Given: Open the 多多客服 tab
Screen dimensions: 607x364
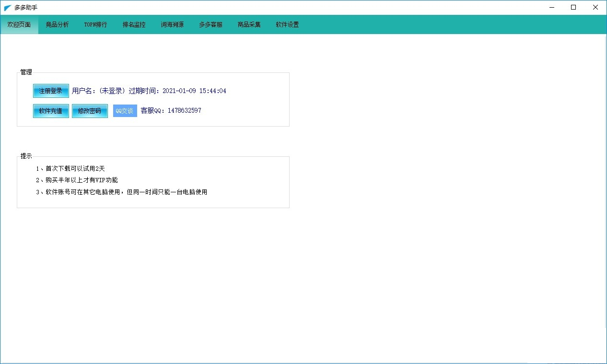Looking at the screenshot, I should (210, 24).
